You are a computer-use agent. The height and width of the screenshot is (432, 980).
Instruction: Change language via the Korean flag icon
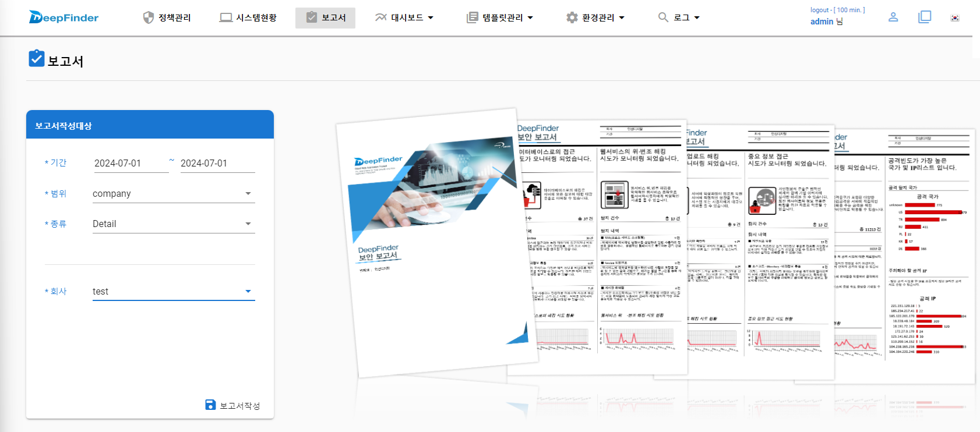(955, 17)
